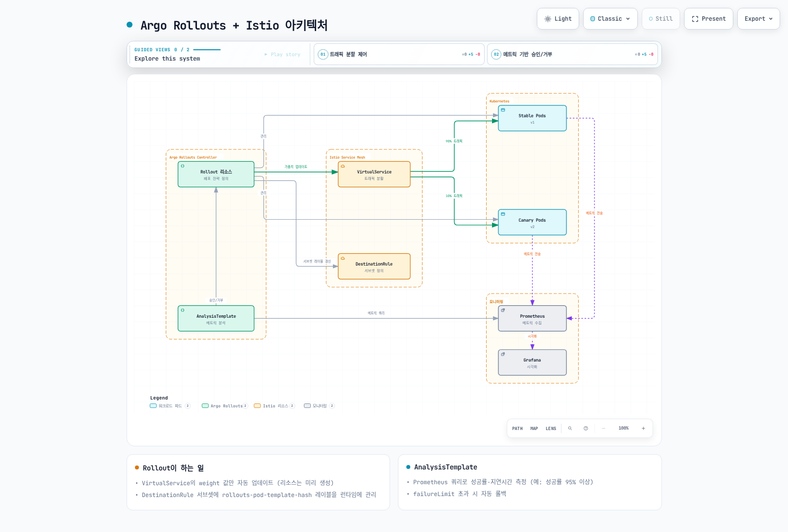788x532 pixels.
Task: Open the Export dropdown menu
Action: (758, 19)
